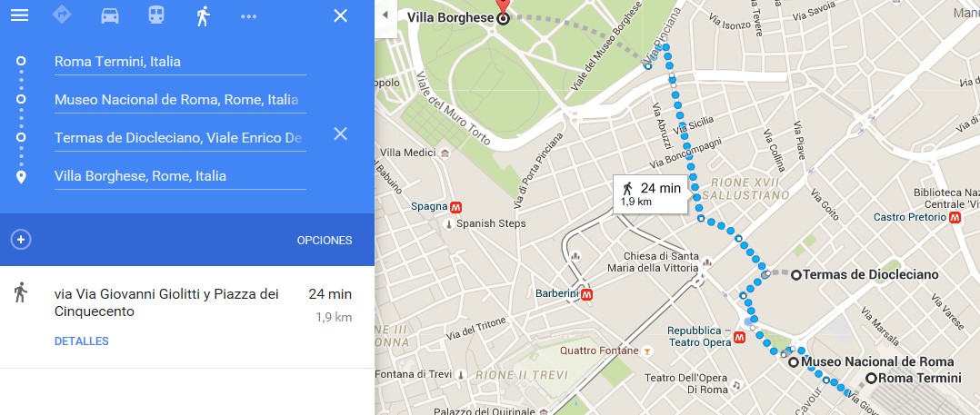980x415 pixels.
Task: Close the directions panel
Action: pos(340,15)
